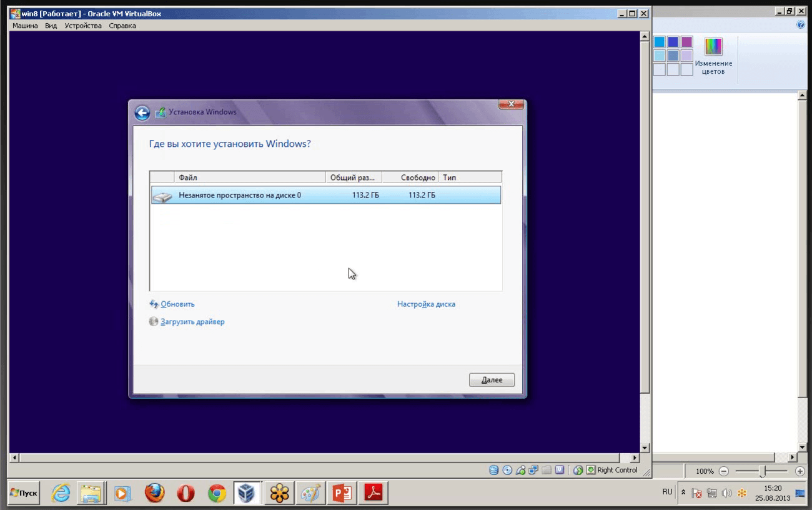The width and height of the screenshot is (812, 510).
Task: Click the network adapter indicator in VirtualBox status bar
Action: click(x=533, y=470)
